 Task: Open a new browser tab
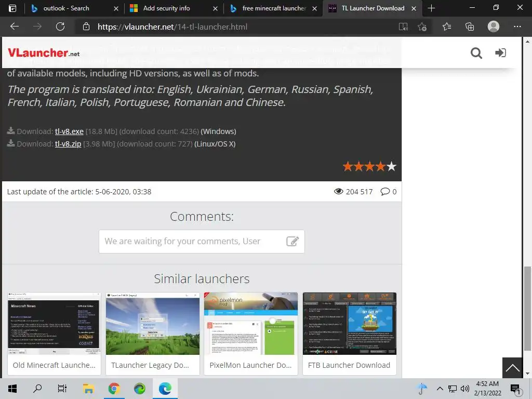coord(431,8)
